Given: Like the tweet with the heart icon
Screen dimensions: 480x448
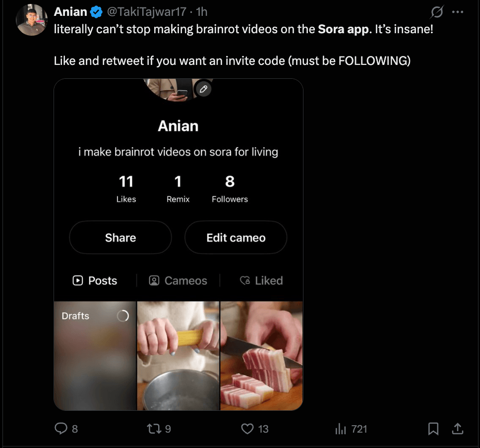Looking at the screenshot, I should point(247,429).
